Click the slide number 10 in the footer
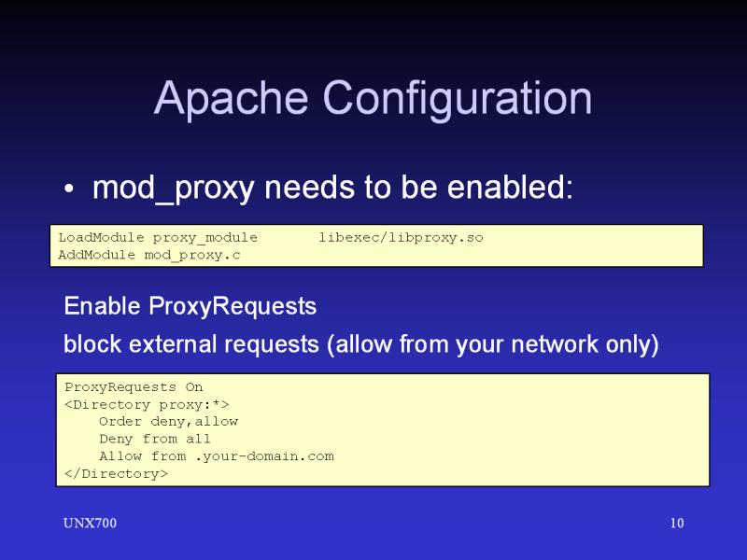 click(x=676, y=524)
